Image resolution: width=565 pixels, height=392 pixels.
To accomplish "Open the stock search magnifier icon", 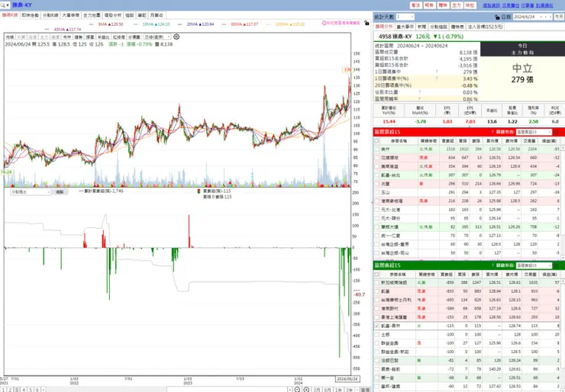I will tap(3, 5).
